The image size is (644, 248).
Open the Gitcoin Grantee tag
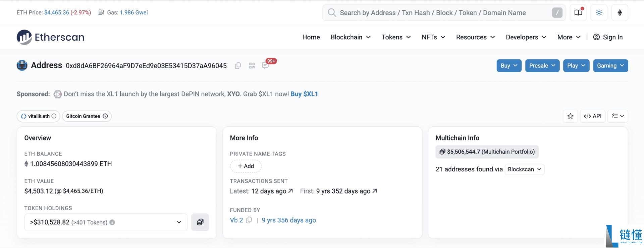coord(87,116)
